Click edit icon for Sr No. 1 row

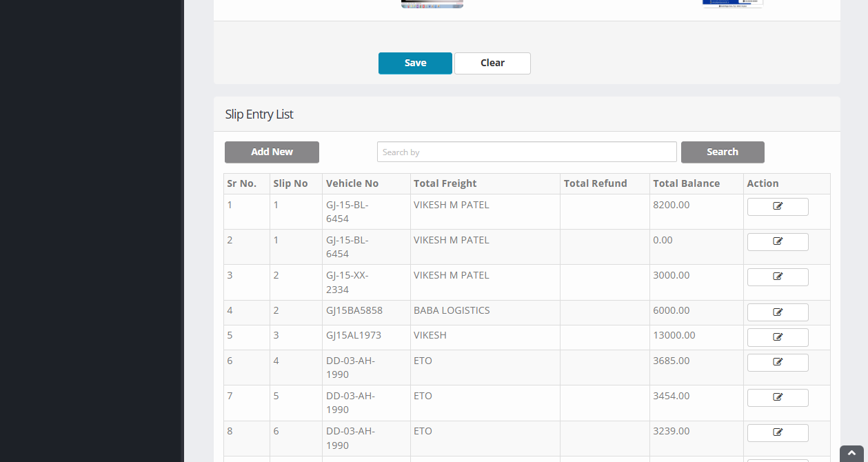777,206
